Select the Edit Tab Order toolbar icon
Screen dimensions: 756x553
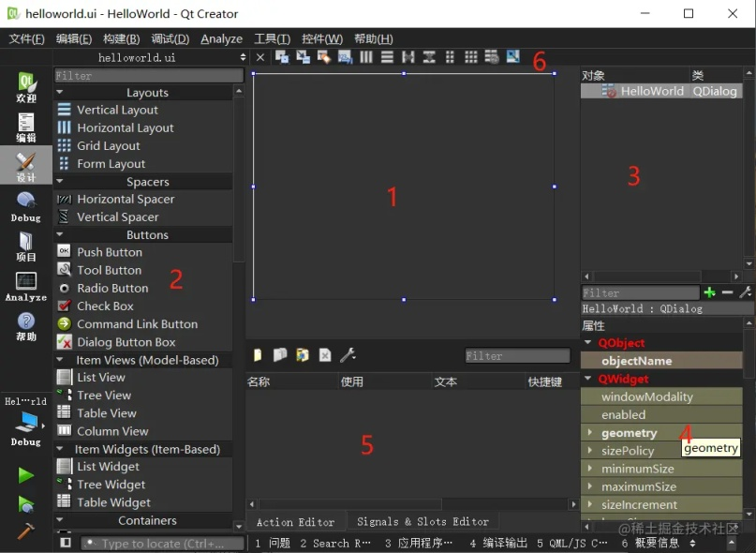click(346, 57)
